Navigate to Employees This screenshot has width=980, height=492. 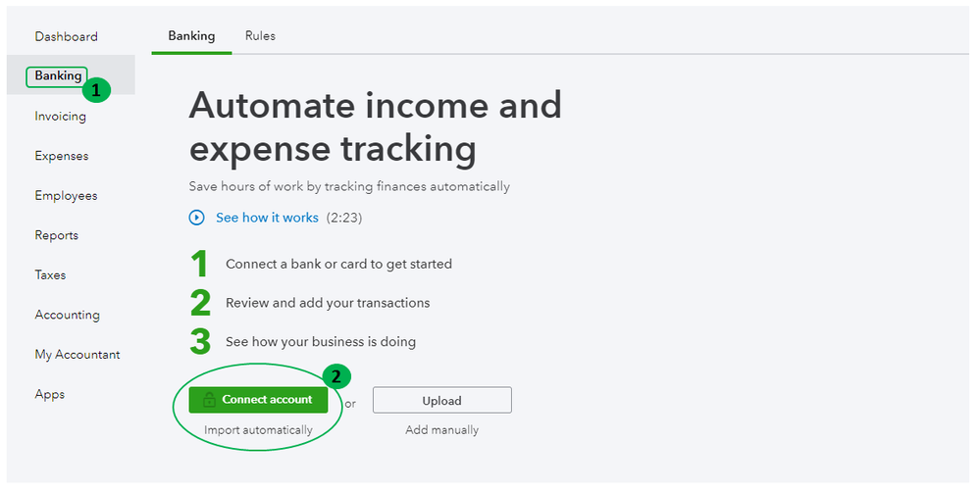[66, 196]
